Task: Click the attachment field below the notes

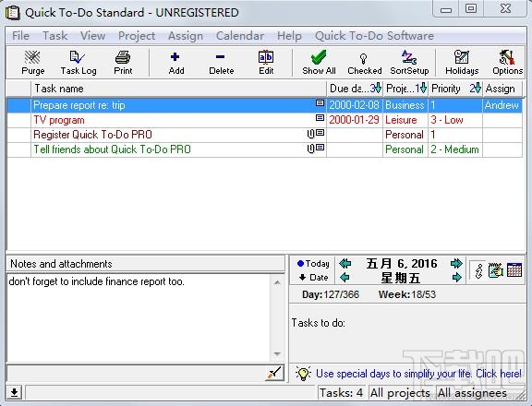Action: pos(136,373)
